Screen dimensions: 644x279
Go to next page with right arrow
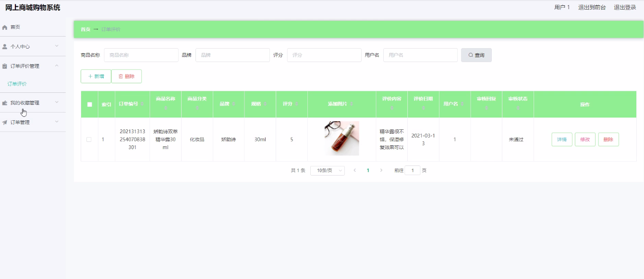(381, 170)
